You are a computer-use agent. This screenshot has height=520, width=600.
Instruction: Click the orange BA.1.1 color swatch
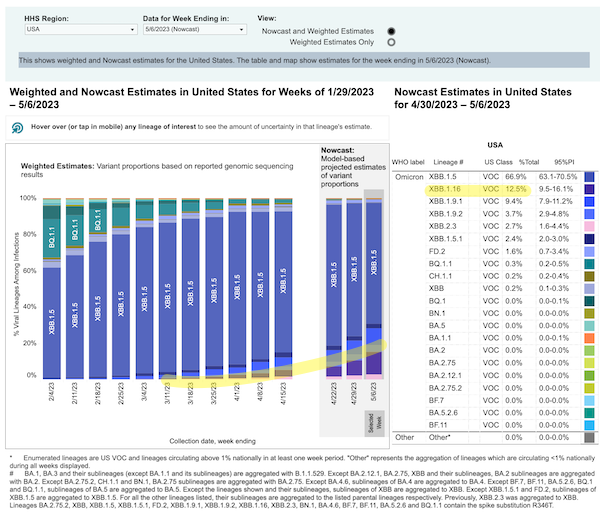point(589,338)
